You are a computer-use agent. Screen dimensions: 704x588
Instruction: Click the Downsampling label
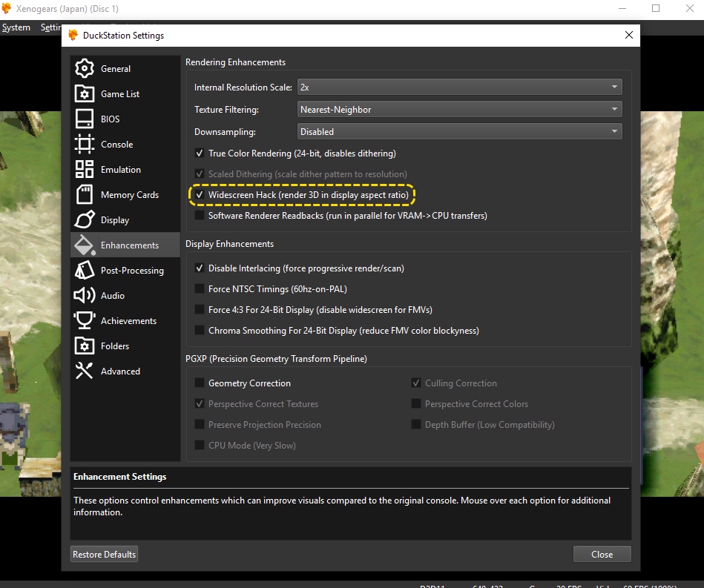click(225, 132)
